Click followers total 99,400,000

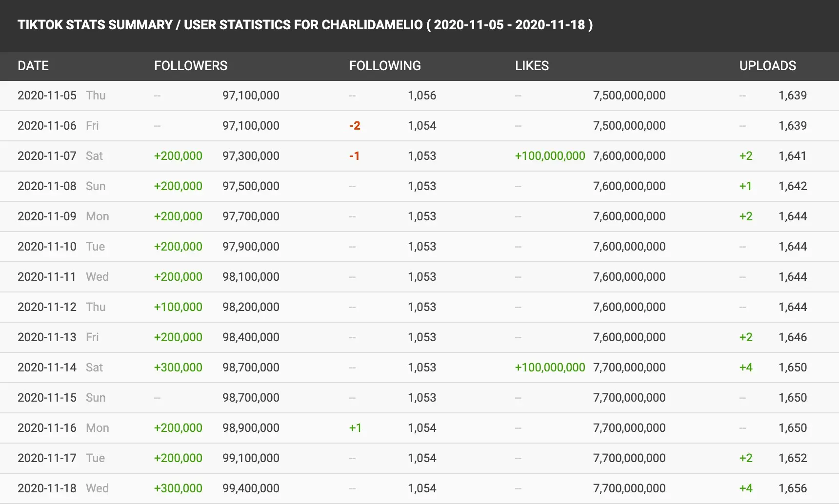click(251, 488)
